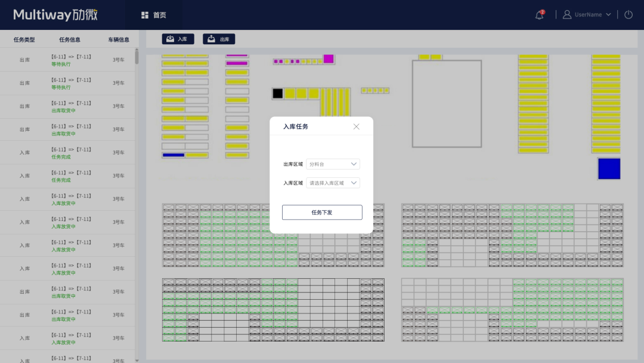Click the user avatar icon
Image resolution: width=644 pixels, height=363 pixels.
point(567,15)
